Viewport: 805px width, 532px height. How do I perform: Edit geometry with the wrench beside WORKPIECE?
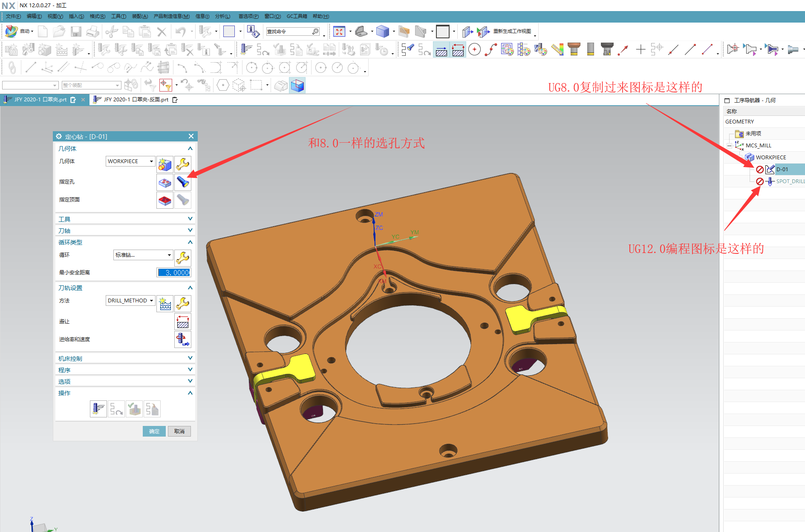pos(183,164)
